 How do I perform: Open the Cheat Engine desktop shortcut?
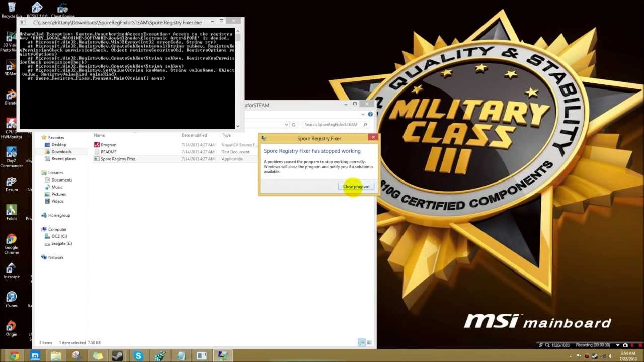[62, 10]
